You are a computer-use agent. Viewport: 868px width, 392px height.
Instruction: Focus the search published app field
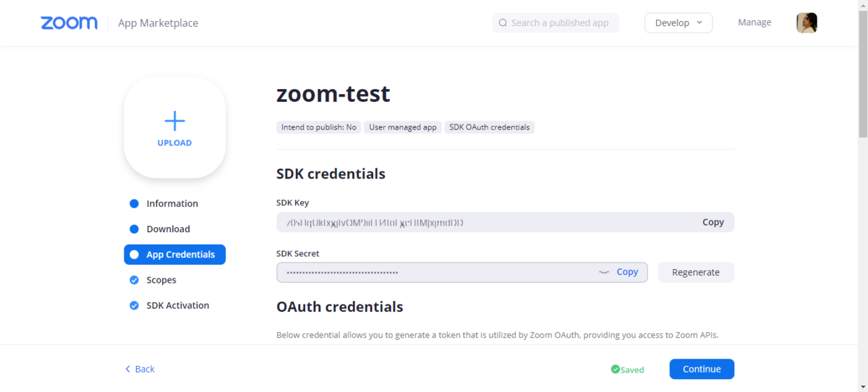point(560,23)
